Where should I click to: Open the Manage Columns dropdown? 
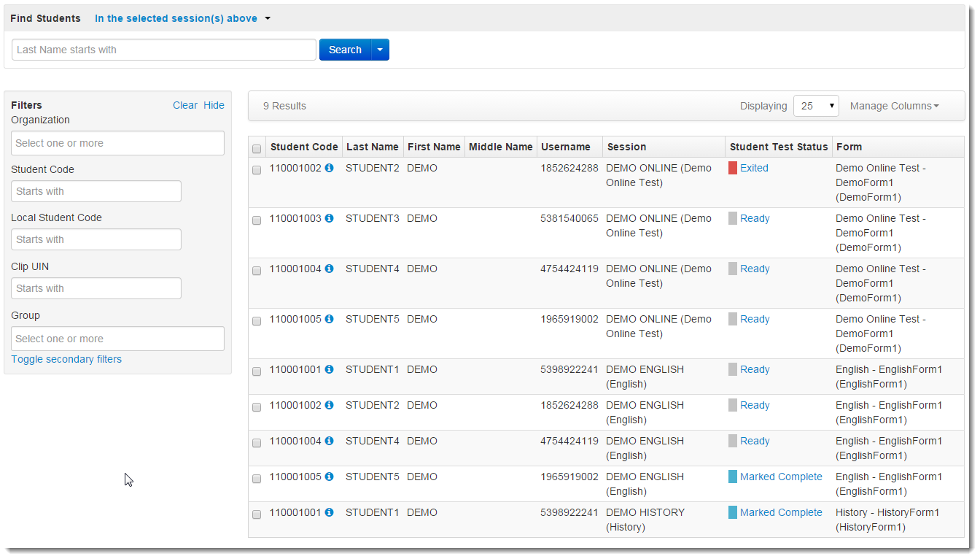894,106
